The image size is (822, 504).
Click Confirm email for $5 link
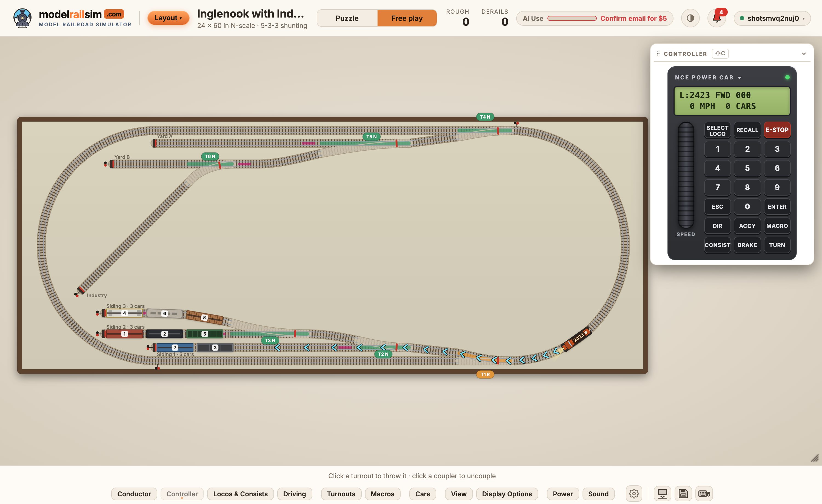[633, 18]
